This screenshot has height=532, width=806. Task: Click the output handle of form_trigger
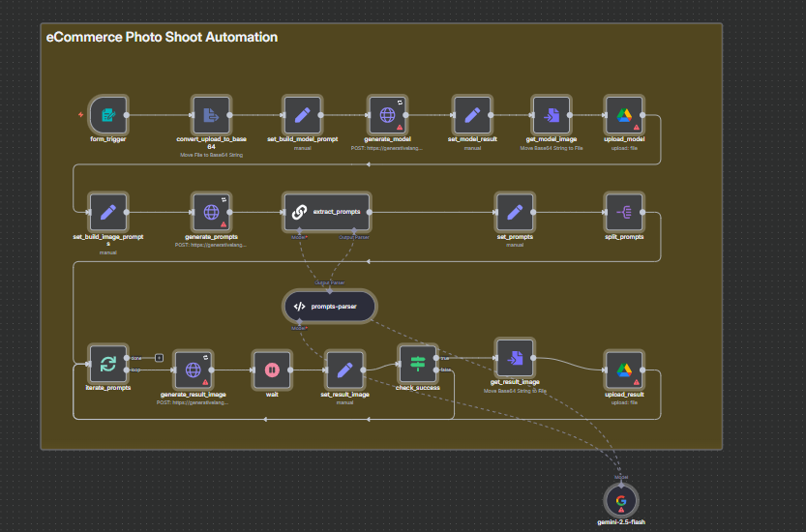tap(127, 115)
